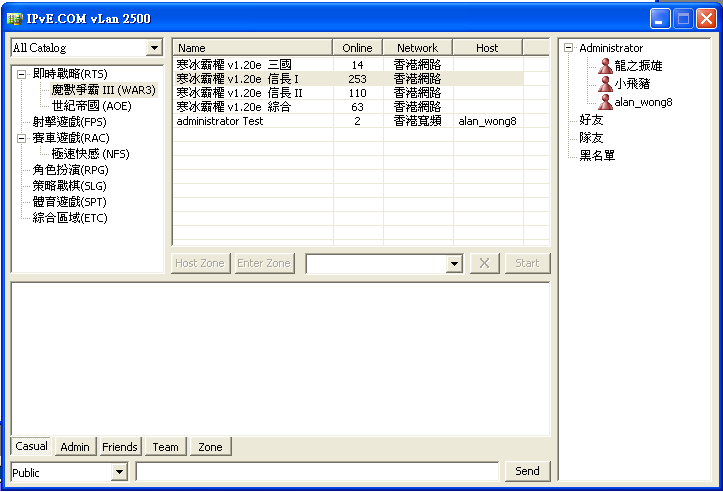Switch to the Admin chat tab

coord(75,447)
